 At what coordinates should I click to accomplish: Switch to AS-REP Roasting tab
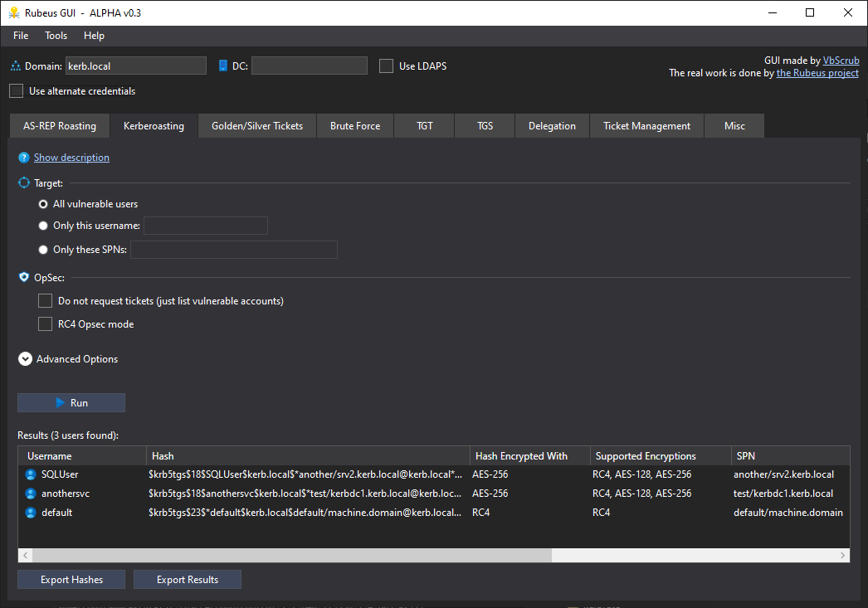click(x=60, y=126)
